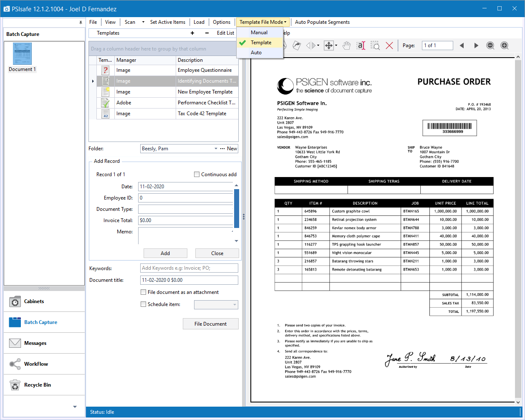Click the pin icon on Batch Capture panel
Viewport: 525px width, 420px height.
click(x=81, y=22)
